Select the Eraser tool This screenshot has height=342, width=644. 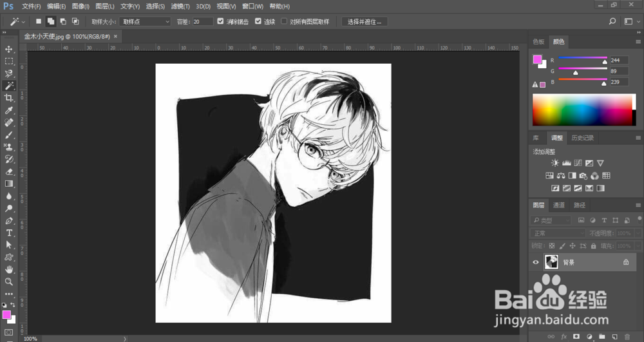pyautogui.click(x=8, y=171)
